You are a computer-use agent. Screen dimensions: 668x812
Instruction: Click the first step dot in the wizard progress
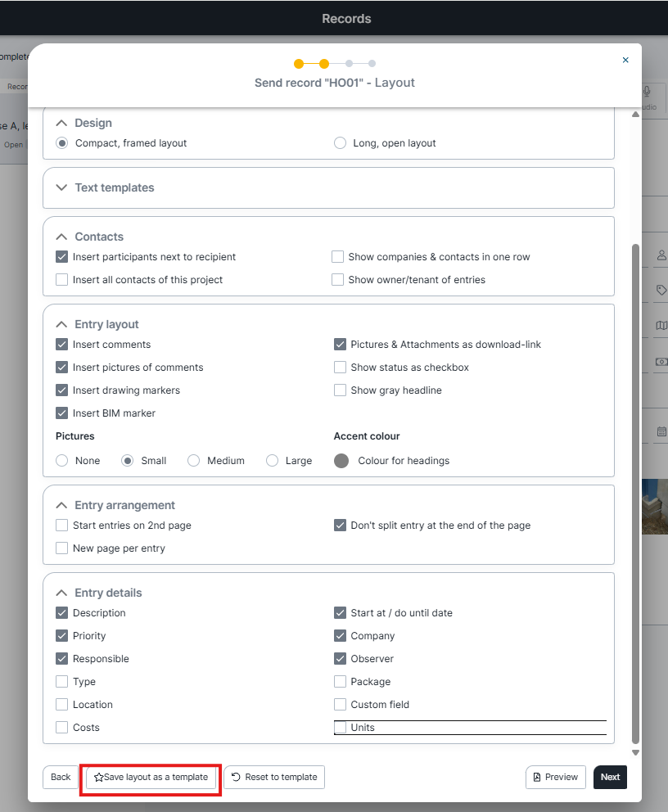(299, 64)
